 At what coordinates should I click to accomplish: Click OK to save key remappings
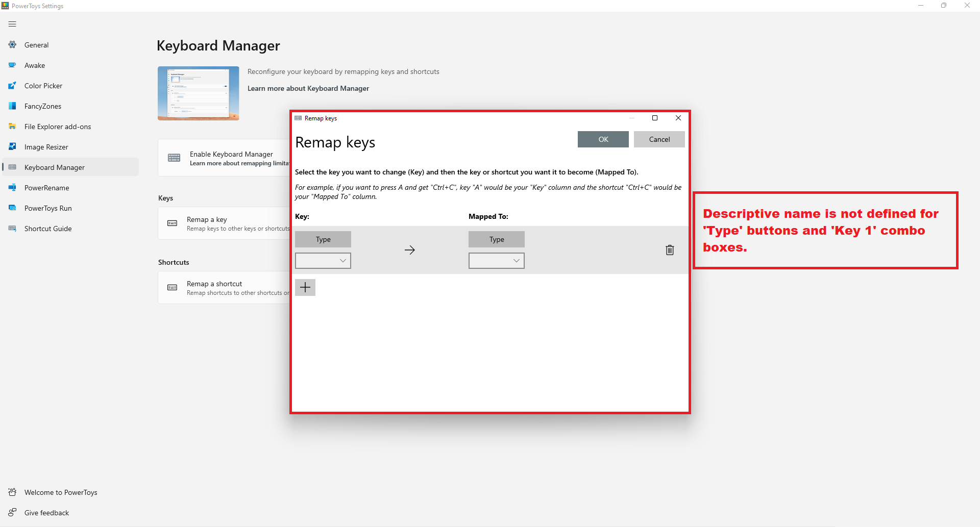(x=603, y=139)
